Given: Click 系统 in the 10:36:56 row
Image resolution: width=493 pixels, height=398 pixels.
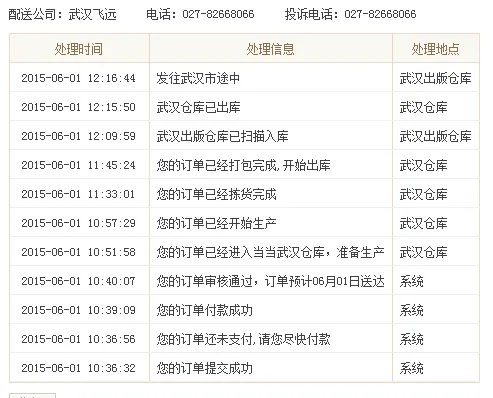Looking at the screenshot, I should click(x=412, y=339).
